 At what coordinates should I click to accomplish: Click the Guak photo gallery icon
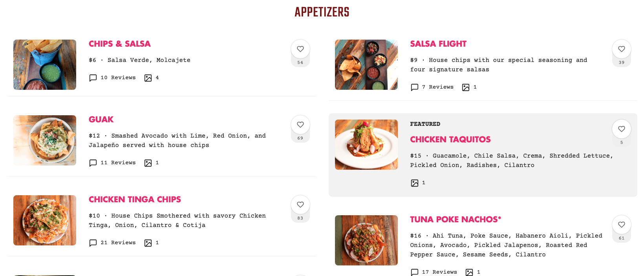click(148, 163)
